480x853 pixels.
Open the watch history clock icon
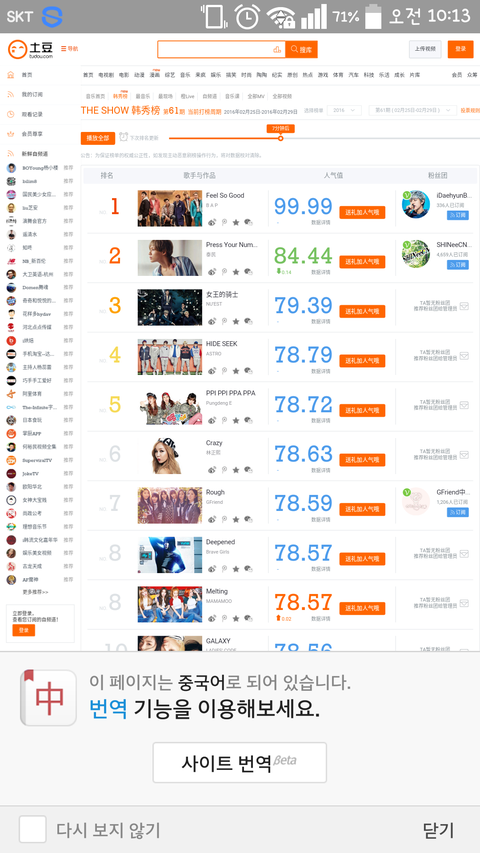[10, 114]
